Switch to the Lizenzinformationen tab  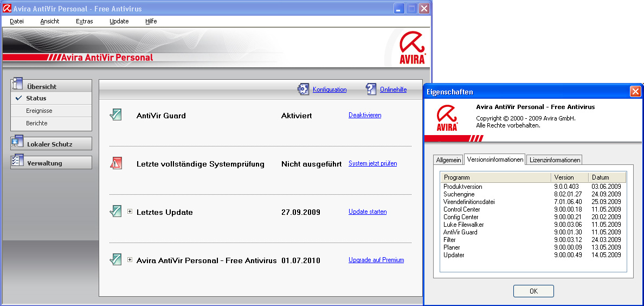[554, 160]
